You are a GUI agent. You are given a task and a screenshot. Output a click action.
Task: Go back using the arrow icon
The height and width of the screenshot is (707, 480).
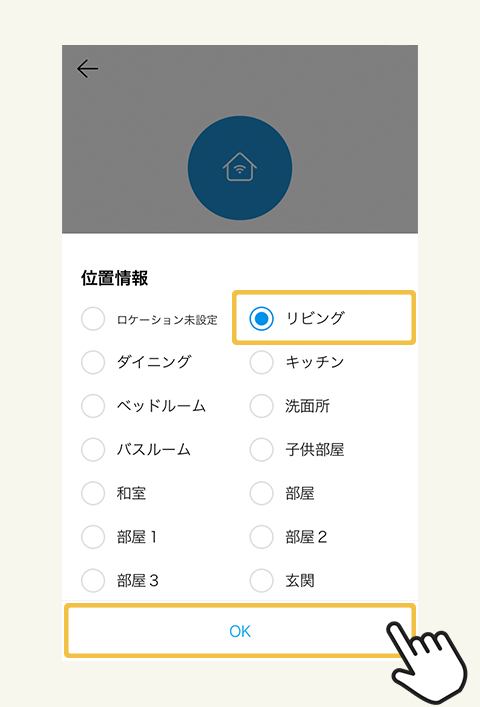(87, 69)
